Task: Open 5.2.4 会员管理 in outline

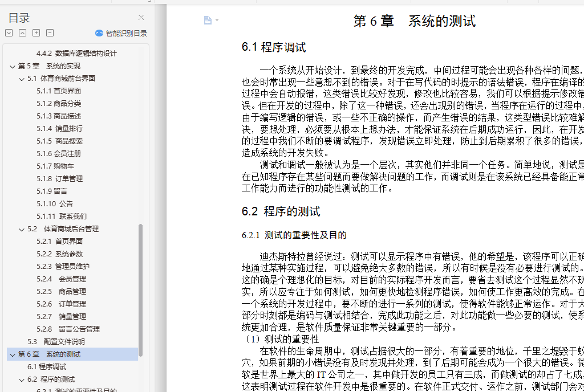Action: (x=61, y=279)
